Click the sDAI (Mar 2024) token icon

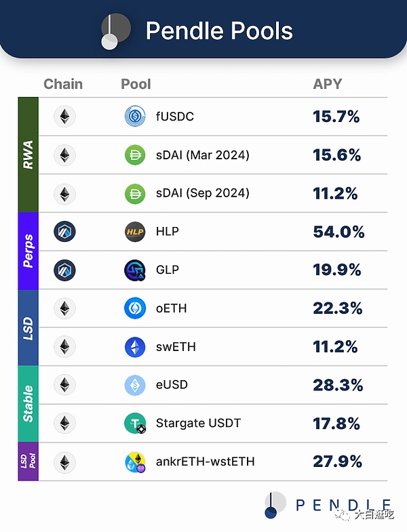(x=136, y=155)
